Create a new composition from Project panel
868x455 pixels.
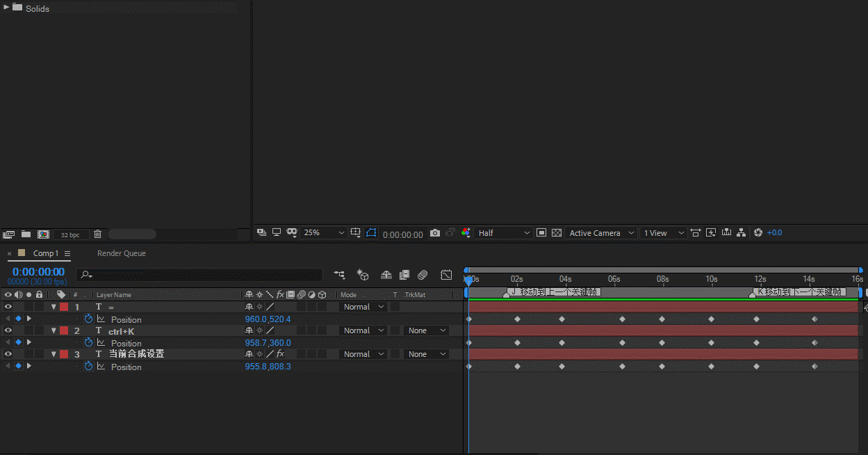click(43, 234)
